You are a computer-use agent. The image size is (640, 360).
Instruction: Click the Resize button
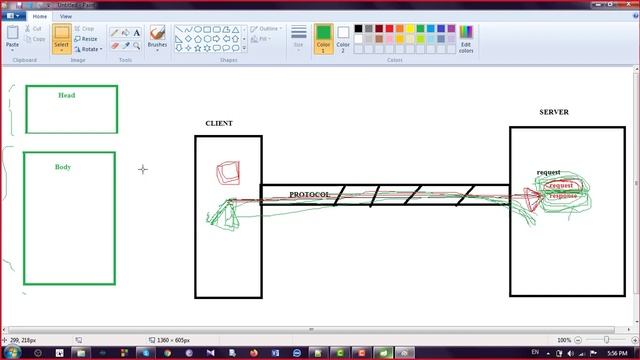click(x=86, y=39)
